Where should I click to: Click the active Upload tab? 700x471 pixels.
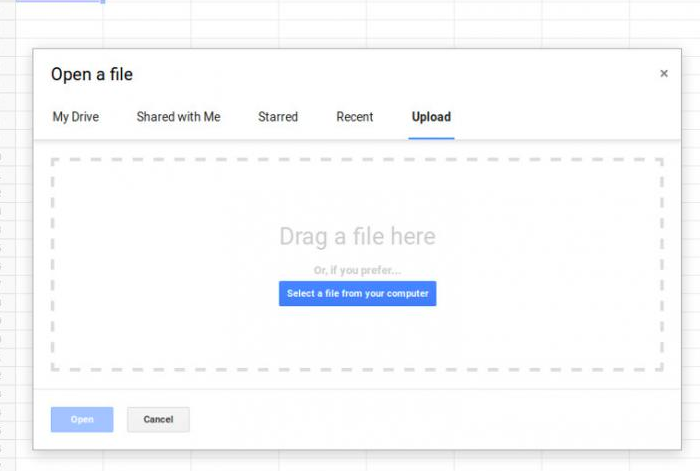click(431, 117)
